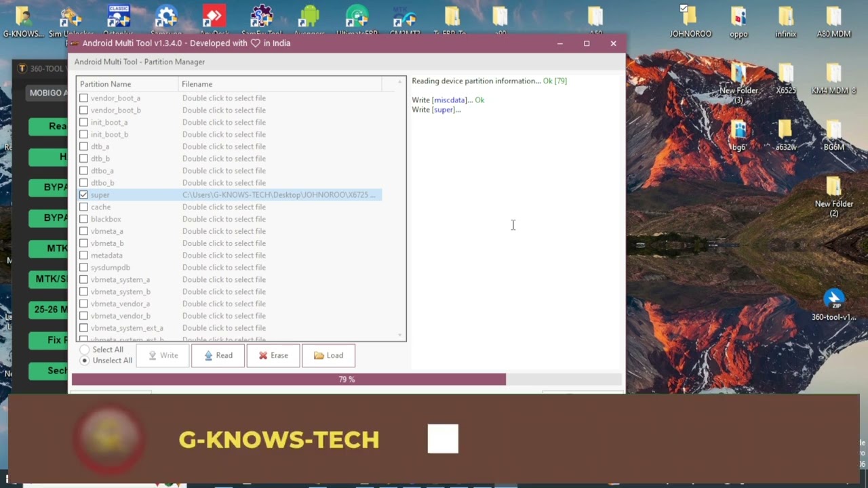Open the BG6M desktop folder
The width and height of the screenshot is (868, 488).
pyautogui.click(x=833, y=136)
